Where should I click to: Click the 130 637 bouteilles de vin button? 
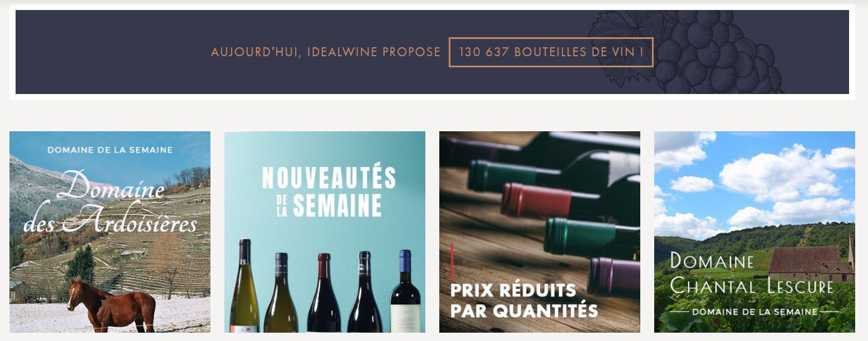tap(551, 52)
